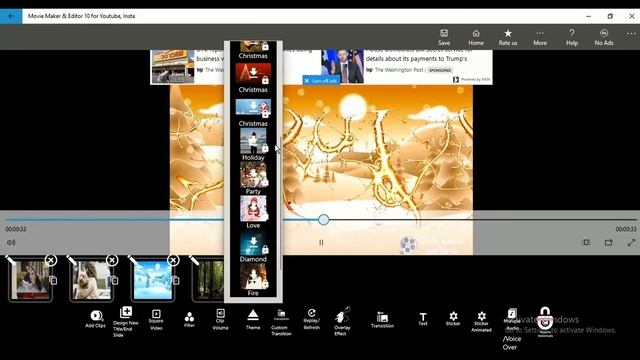Click the Add Clips tool
This screenshot has height=360, width=640.
(96, 319)
